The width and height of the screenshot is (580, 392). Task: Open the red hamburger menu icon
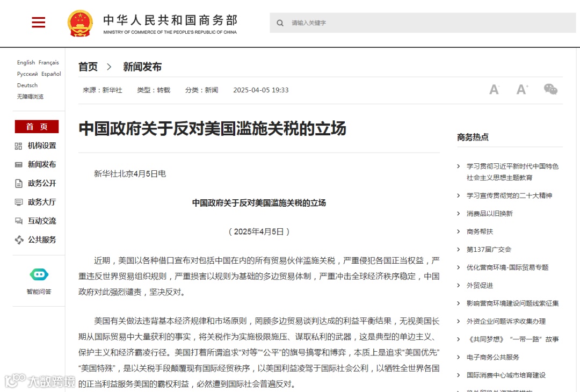tap(39, 22)
